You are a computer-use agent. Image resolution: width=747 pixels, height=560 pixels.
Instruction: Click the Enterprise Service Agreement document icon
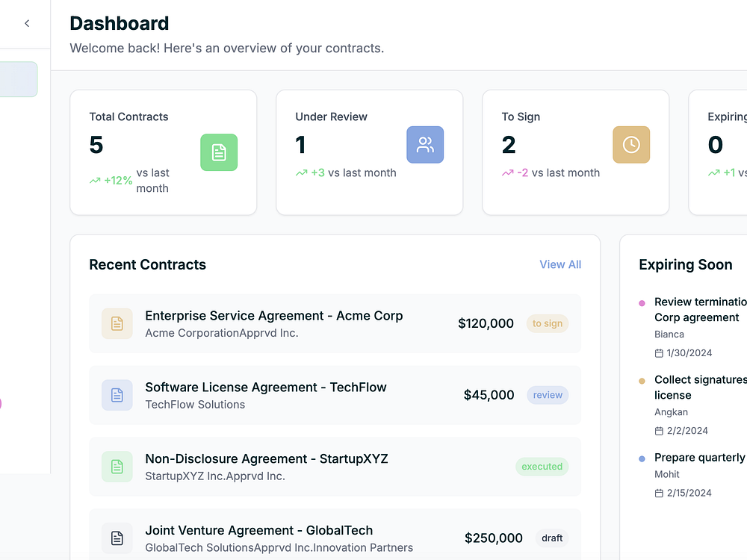coord(117,324)
